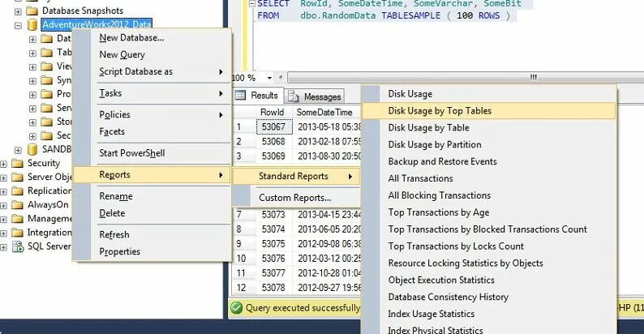644x334 pixels.
Task: Click the Management folder icon
Action: 17,219
